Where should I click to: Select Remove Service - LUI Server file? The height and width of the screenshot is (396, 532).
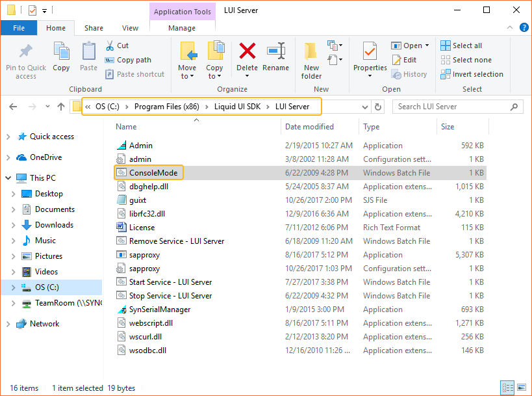177,241
